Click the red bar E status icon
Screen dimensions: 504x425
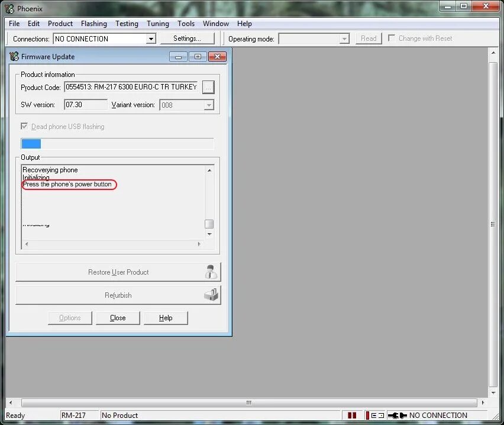(x=374, y=416)
